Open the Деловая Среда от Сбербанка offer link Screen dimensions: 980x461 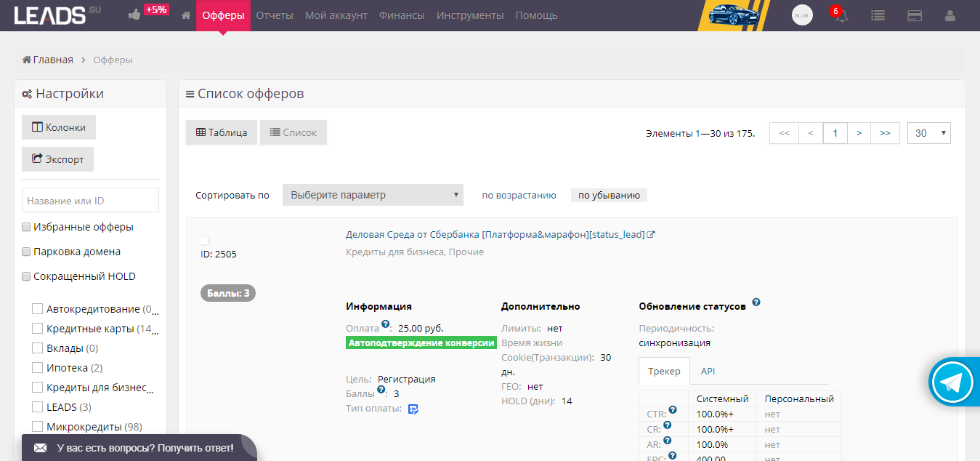pyautogui.click(x=495, y=234)
